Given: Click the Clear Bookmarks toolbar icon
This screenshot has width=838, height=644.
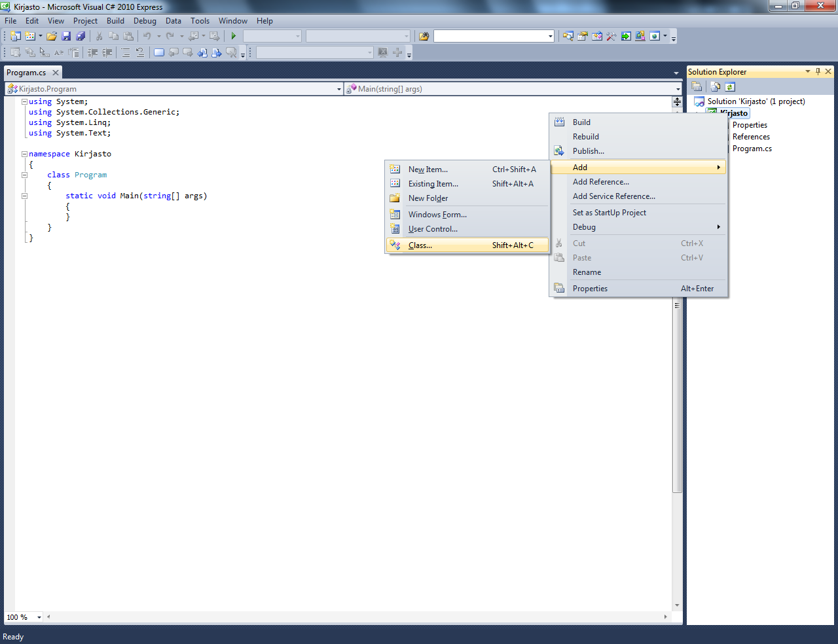Looking at the screenshot, I should click(231, 52).
